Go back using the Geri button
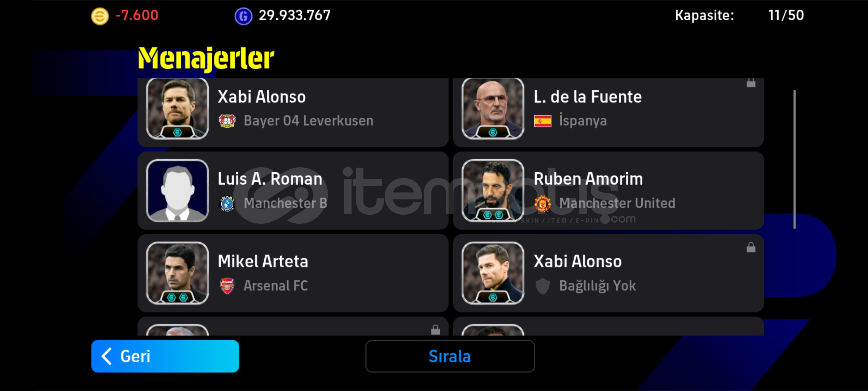The image size is (868, 391). (165, 356)
